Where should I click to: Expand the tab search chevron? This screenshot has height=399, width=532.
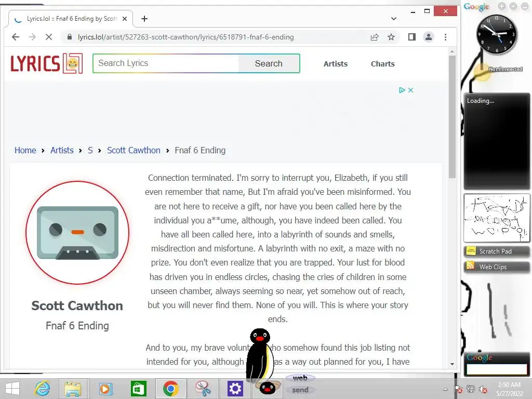point(394,19)
